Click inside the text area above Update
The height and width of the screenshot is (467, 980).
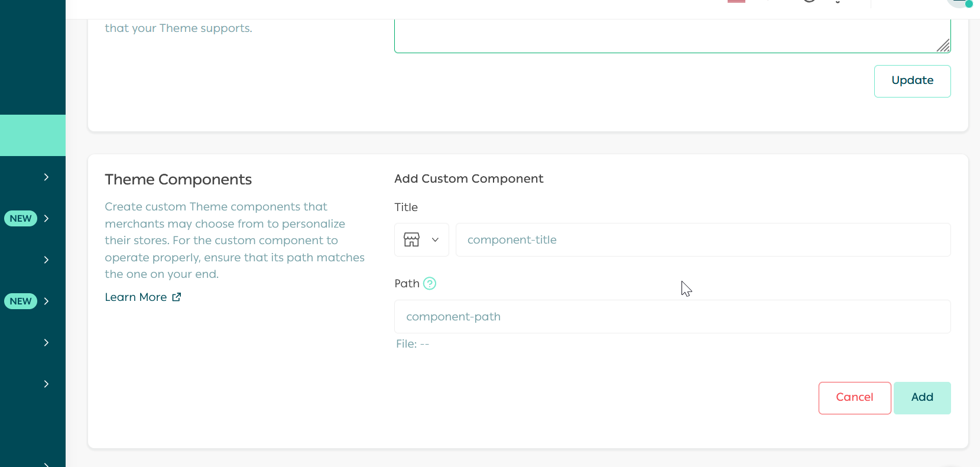pos(672,35)
